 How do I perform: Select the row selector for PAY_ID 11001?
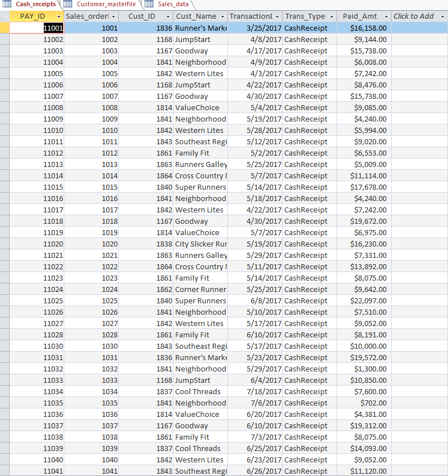tap(5, 28)
